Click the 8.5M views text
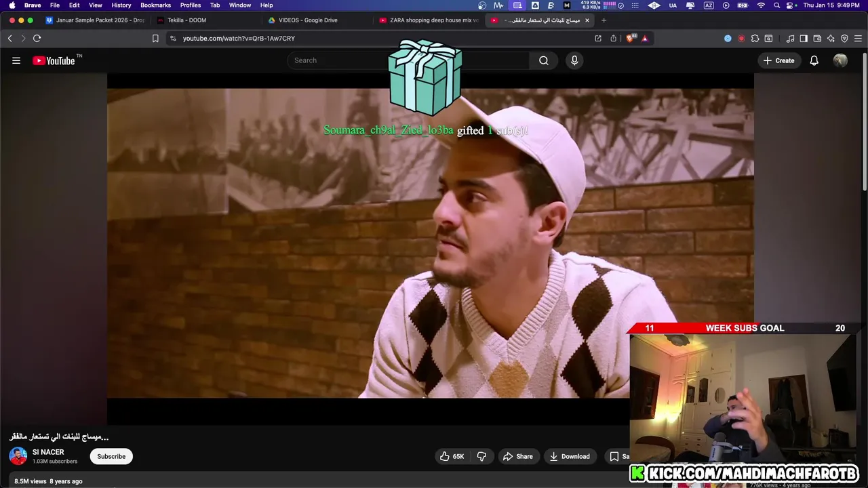 coord(31,481)
